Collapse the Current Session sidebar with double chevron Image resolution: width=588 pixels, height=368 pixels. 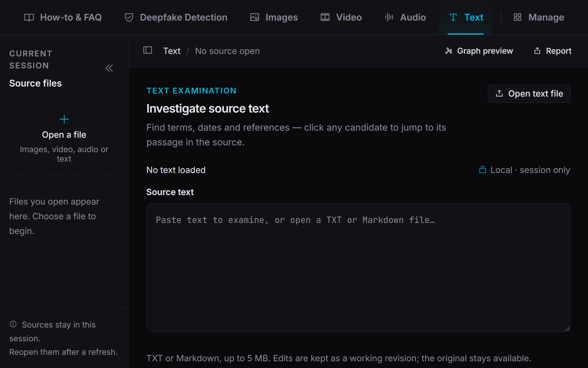tap(109, 68)
